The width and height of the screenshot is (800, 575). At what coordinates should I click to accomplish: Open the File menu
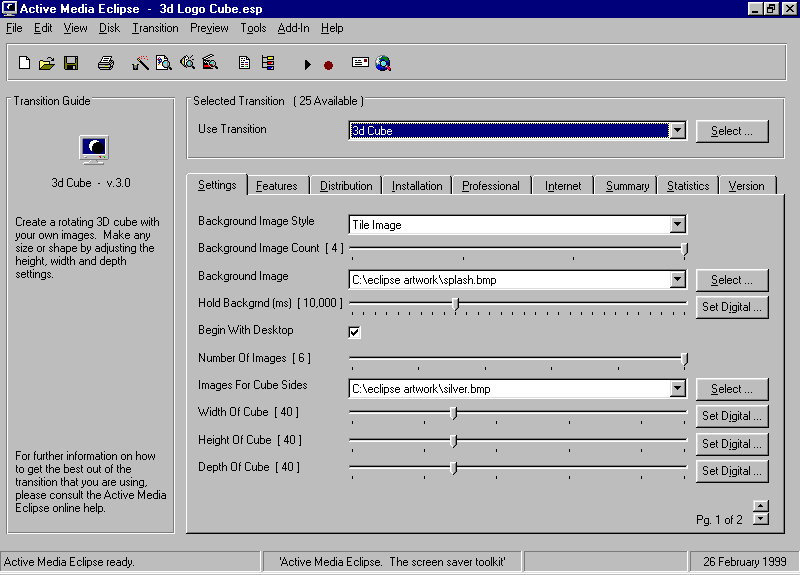pos(14,28)
